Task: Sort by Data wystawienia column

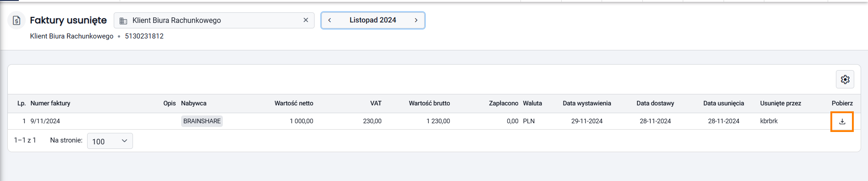Action: click(x=587, y=103)
